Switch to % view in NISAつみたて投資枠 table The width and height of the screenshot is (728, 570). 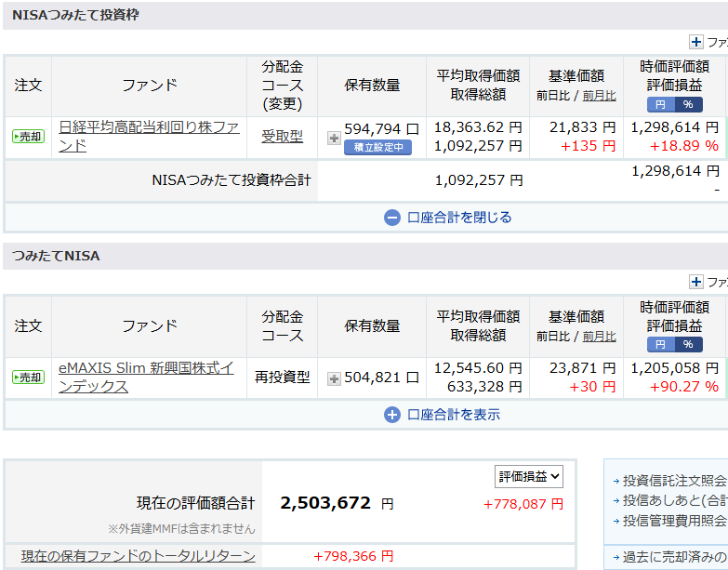click(x=688, y=104)
